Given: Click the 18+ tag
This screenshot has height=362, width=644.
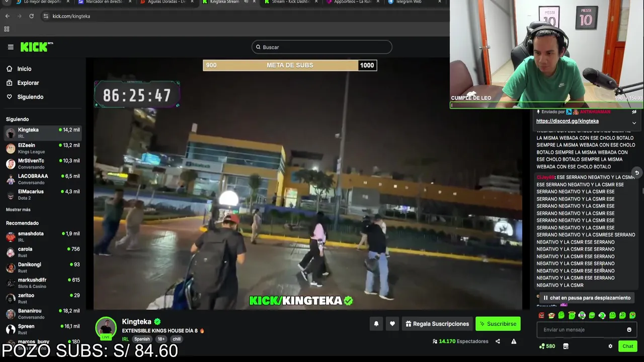Looking at the screenshot, I should point(161,339).
